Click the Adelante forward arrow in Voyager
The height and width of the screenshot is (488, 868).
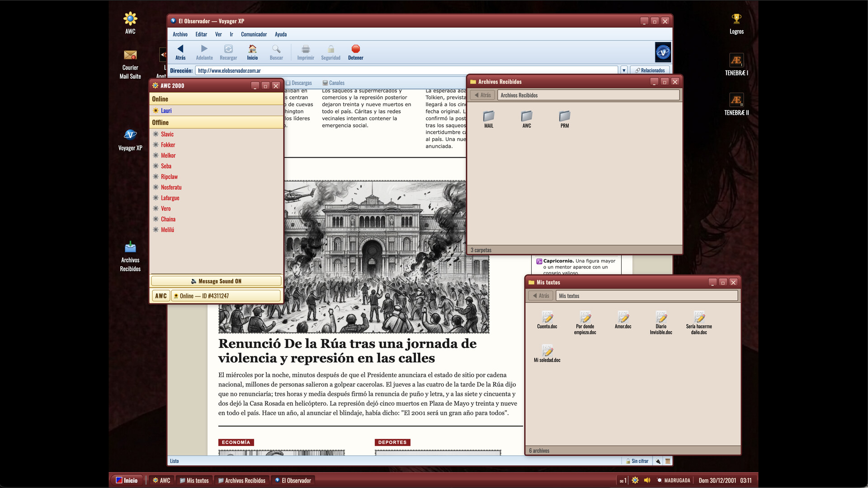tap(204, 52)
